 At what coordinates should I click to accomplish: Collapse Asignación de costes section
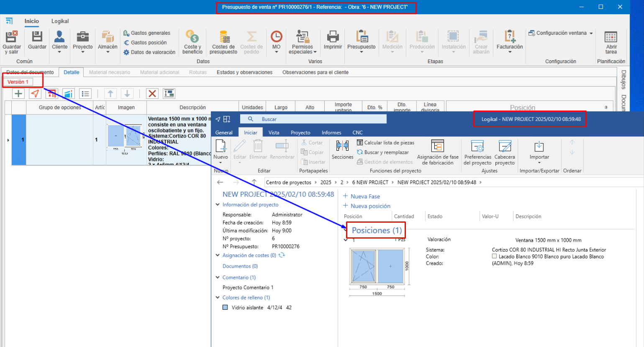(218, 255)
